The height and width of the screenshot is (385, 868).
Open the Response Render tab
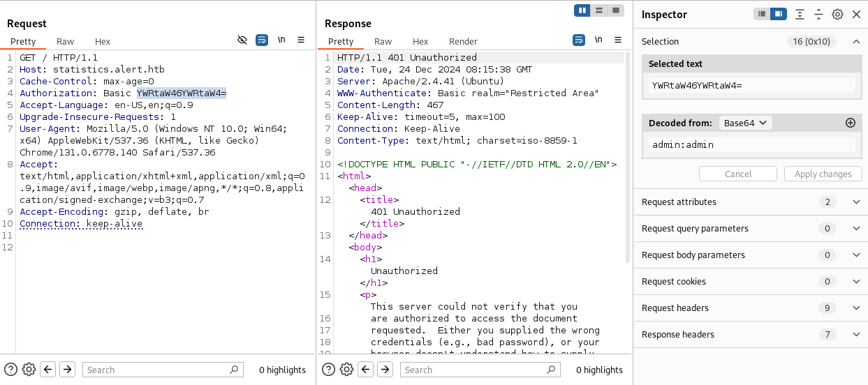(463, 42)
